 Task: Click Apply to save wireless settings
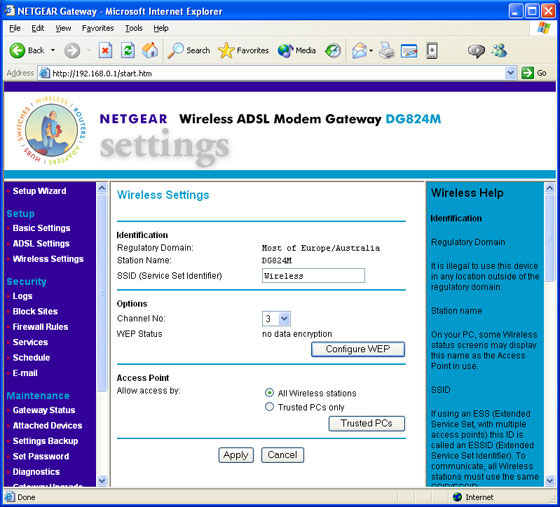[236, 455]
